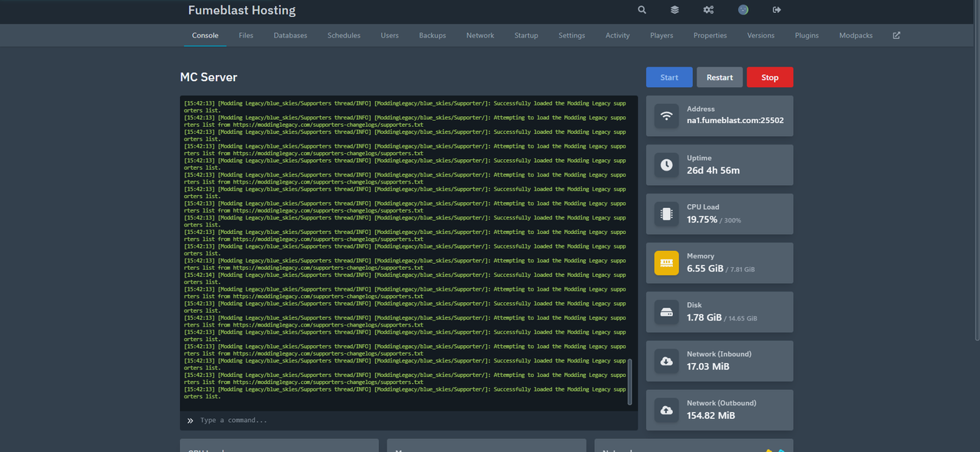
Task: Open the servers stack icon in header
Action: pyautogui.click(x=675, y=10)
